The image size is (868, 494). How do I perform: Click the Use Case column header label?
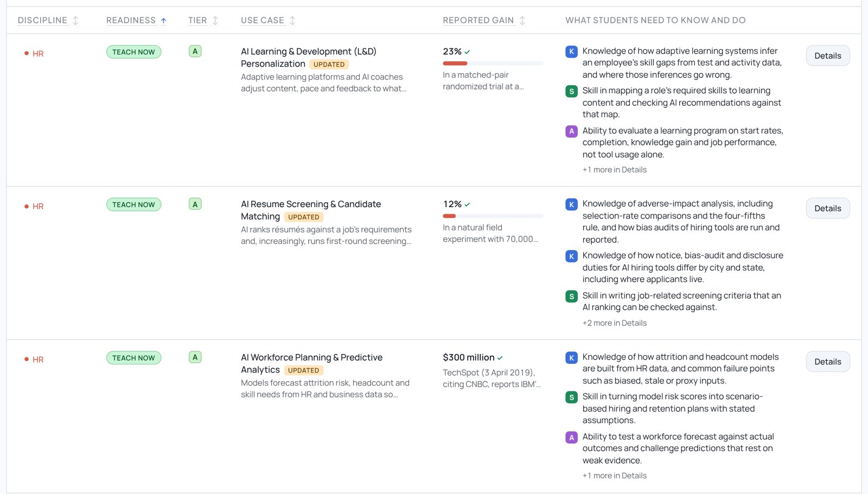[x=263, y=21]
